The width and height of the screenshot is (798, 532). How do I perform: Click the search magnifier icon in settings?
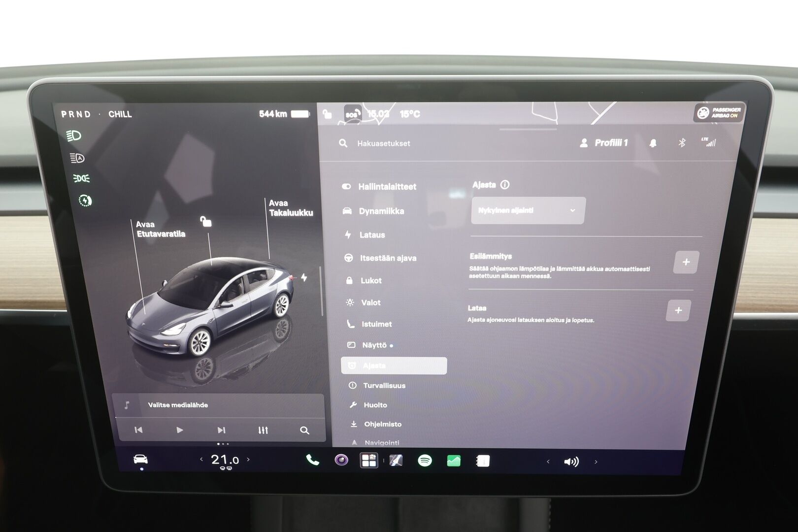pos(343,143)
